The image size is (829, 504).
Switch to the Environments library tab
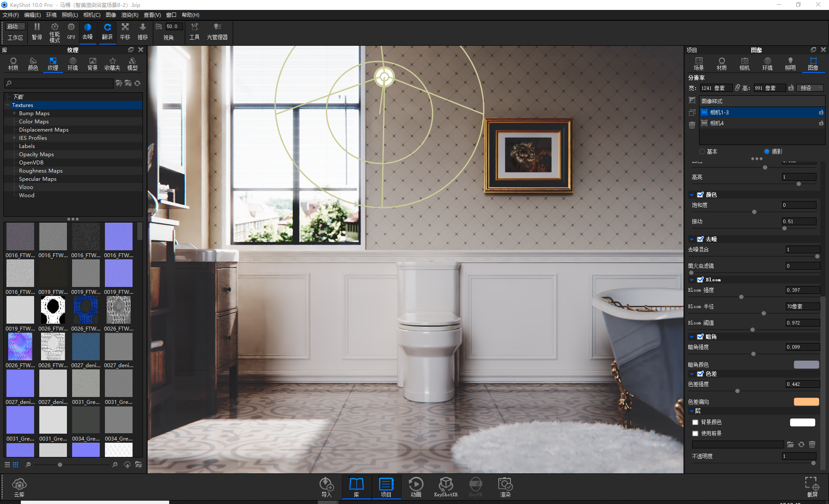click(x=73, y=63)
